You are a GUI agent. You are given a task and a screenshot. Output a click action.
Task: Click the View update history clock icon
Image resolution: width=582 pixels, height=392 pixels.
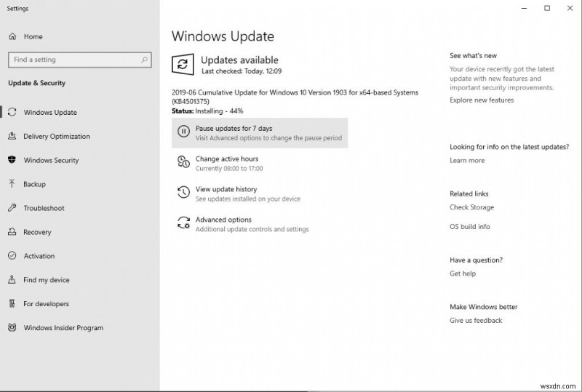[x=184, y=192]
